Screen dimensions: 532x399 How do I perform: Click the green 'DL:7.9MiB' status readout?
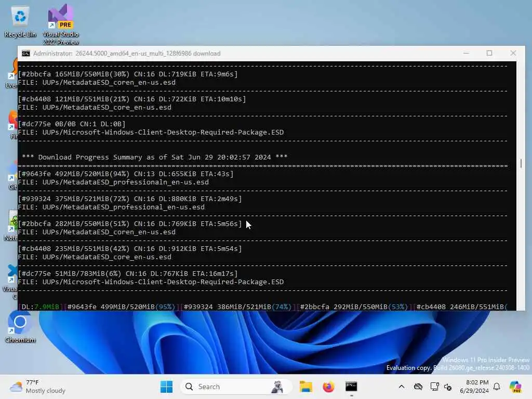(41, 307)
